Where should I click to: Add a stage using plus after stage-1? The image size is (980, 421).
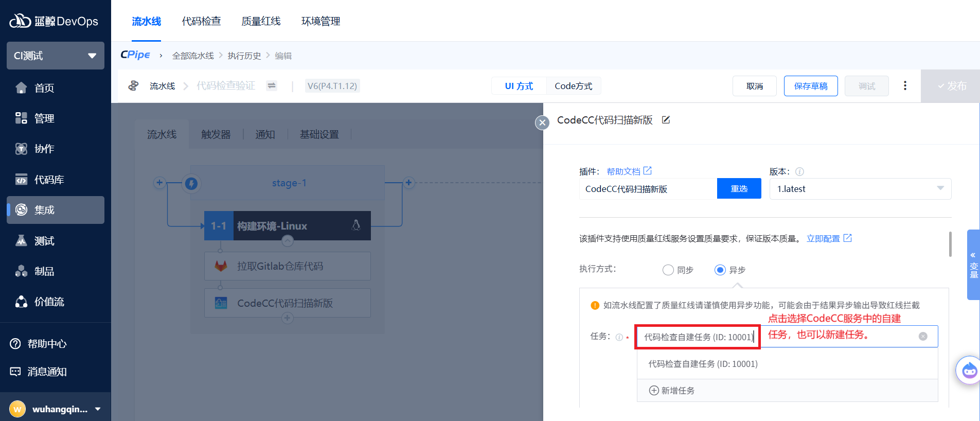pos(408,183)
